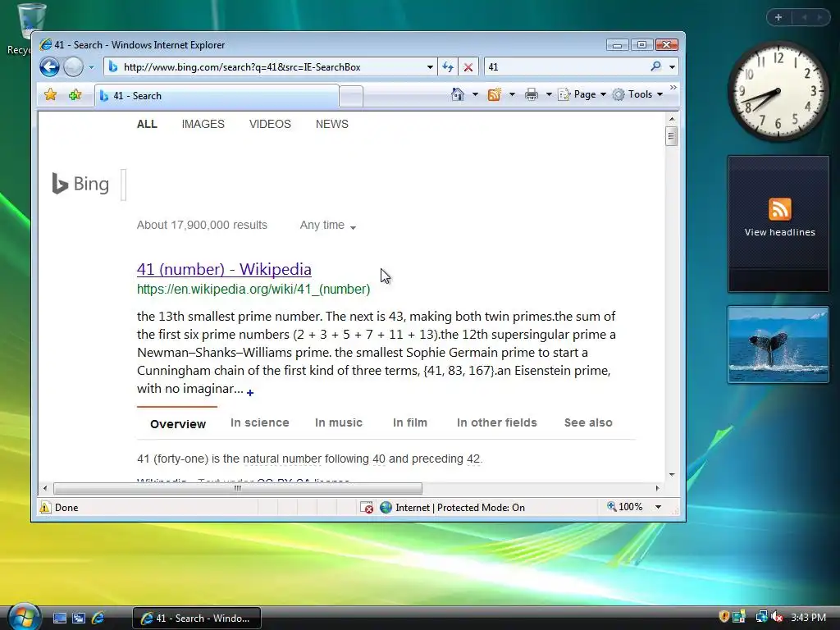Click the search box containing 41
Viewport: 840px width, 630px height.
click(x=565, y=67)
